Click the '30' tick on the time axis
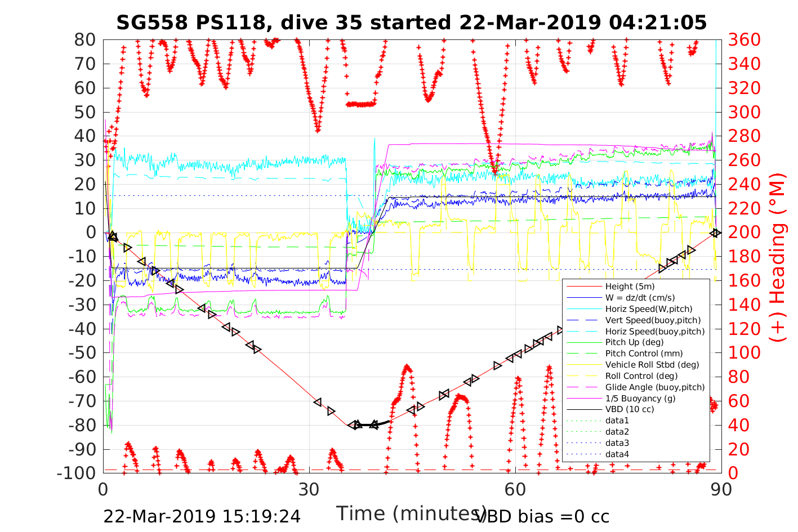 [x=309, y=489]
